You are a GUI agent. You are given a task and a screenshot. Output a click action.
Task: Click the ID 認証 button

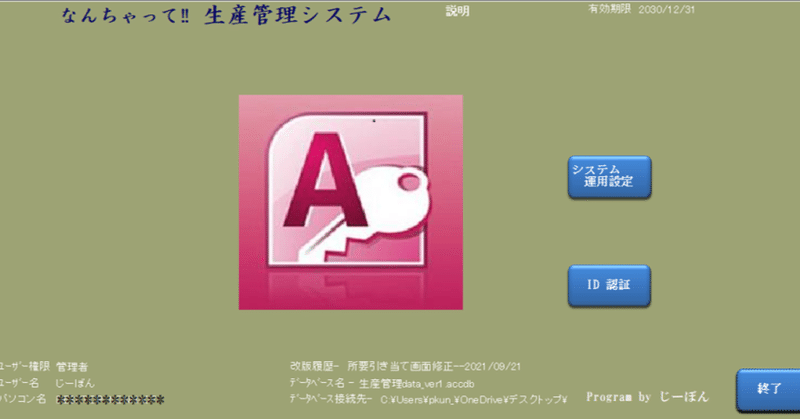click(609, 285)
